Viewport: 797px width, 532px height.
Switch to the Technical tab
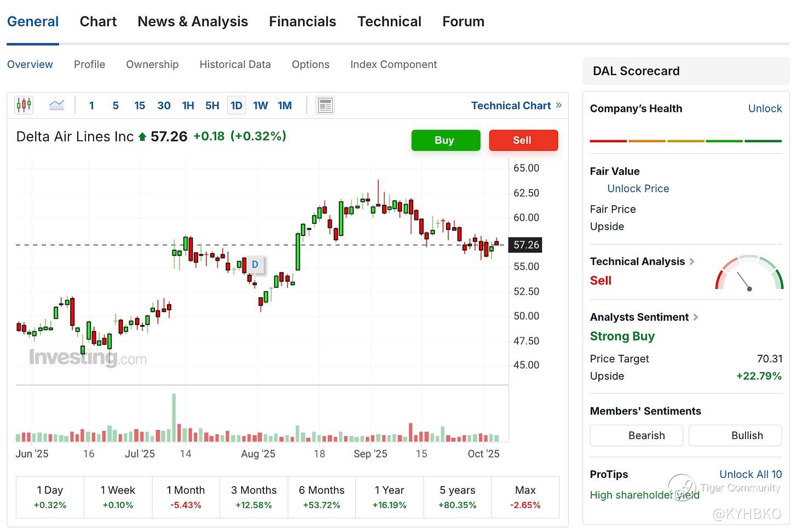(x=389, y=22)
